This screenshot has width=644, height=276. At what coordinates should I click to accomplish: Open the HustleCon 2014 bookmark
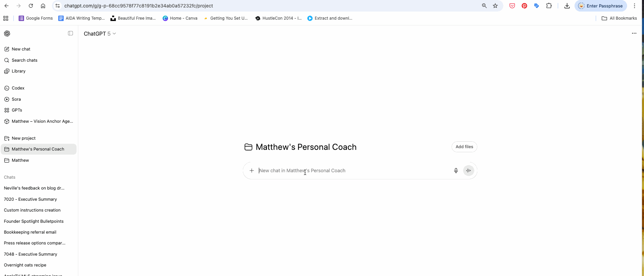(x=278, y=18)
